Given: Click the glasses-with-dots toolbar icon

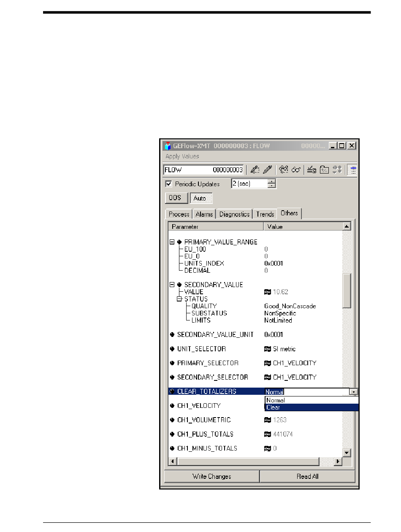Looking at the screenshot, I should click(284, 170).
